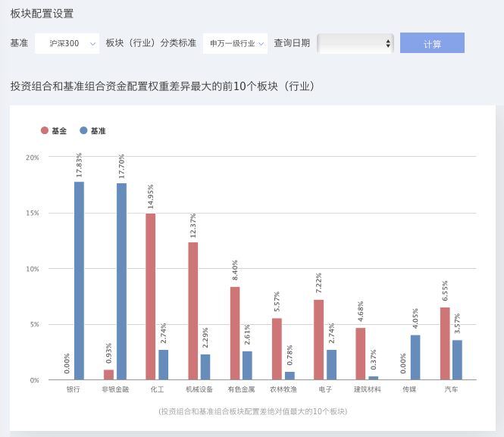
Task: Click the 板块配置设置 heading
Action: click(42, 14)
